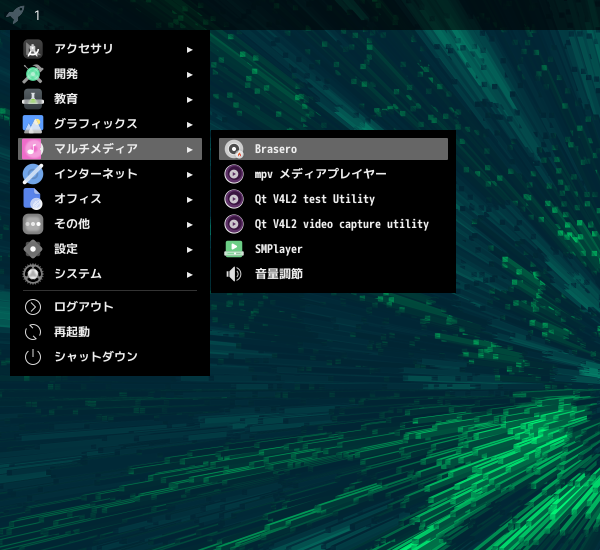Launch Qt V4L2 test Utility
Viewport: 600px width, 550px height.
(333, 199)
